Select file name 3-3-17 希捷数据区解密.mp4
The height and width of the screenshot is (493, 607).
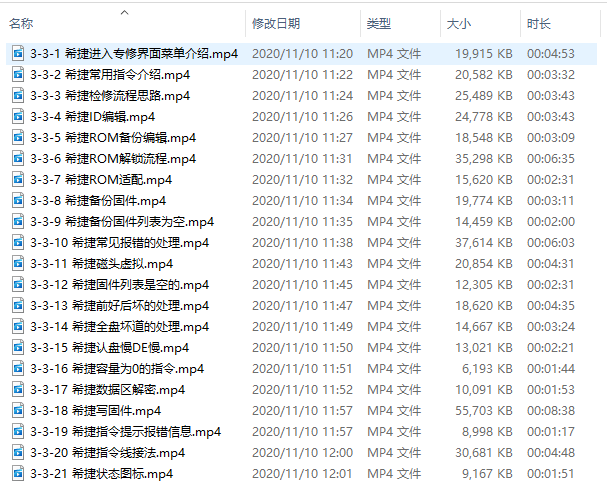[x=108, y=390]
